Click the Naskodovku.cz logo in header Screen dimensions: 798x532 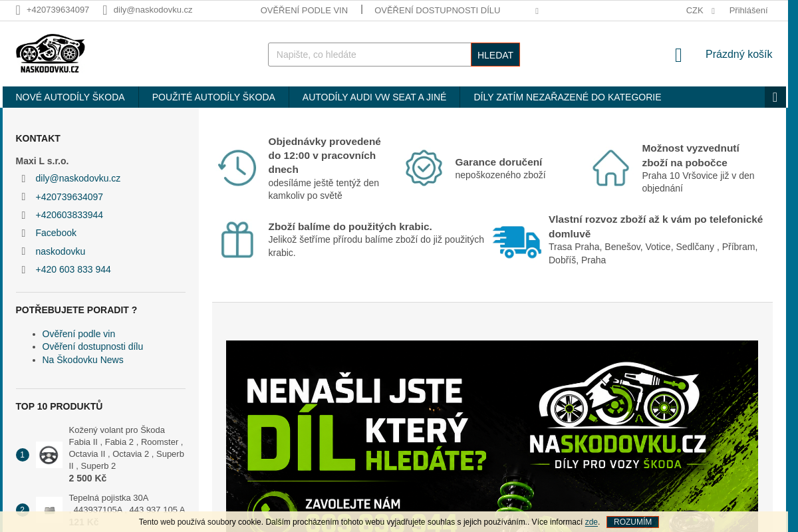point(51,54)
